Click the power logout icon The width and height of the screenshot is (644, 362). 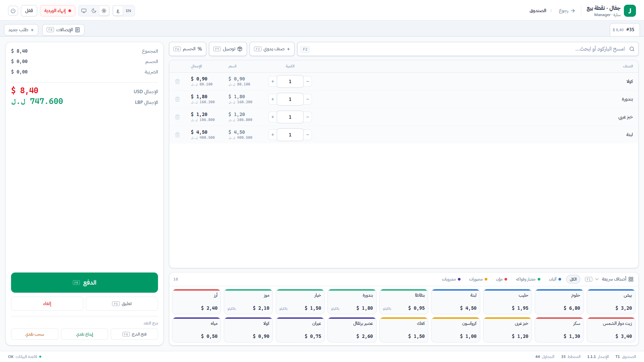click(13, 11)
